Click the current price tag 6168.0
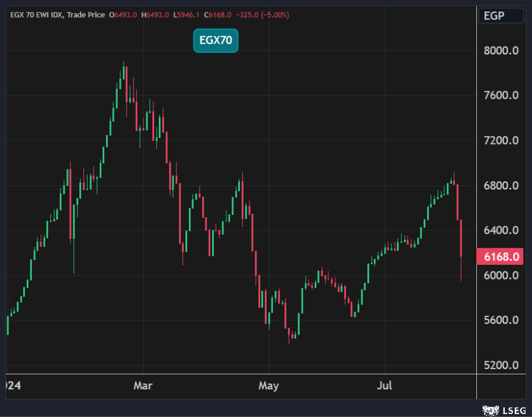 (499, 256)
